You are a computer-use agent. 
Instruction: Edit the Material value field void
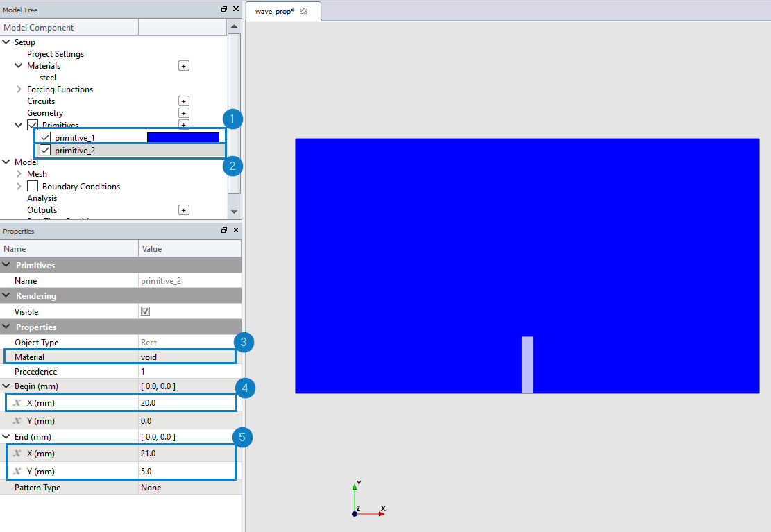point(187,357)
